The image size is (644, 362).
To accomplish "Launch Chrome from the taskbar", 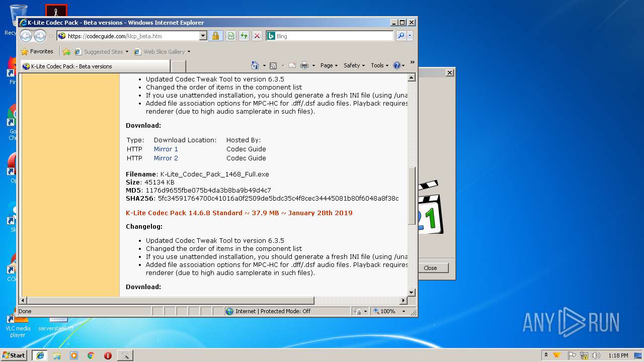I will coord(91,355).
